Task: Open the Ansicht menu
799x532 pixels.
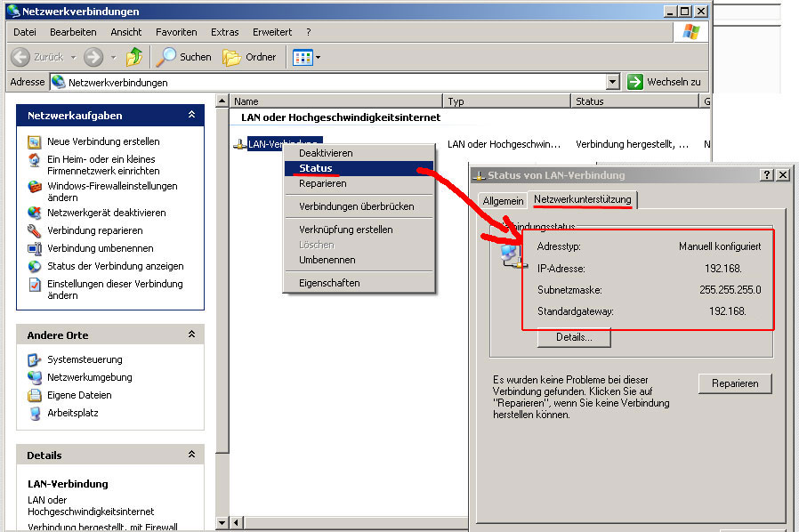Action: click(125, 32)
